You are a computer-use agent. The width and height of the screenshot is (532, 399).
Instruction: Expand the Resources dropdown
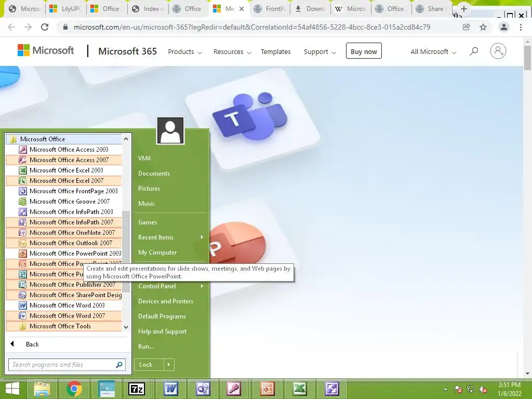click(x=232, y=52)
